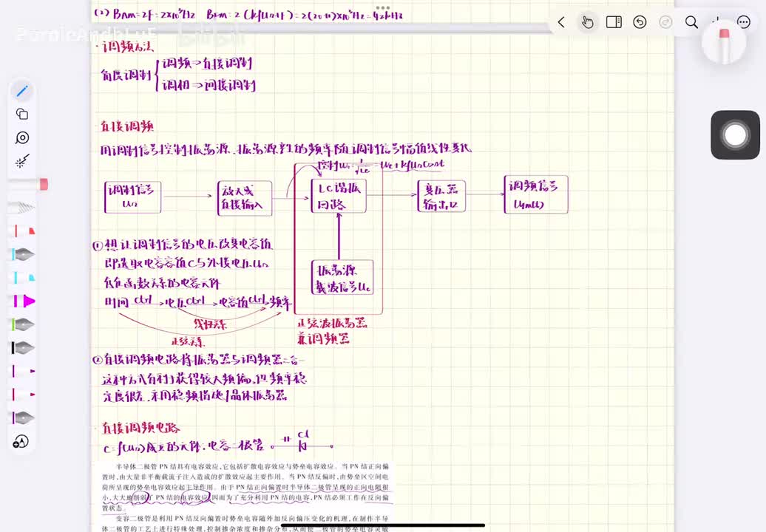
Task: Undo the last stroke
Action: 640,22
